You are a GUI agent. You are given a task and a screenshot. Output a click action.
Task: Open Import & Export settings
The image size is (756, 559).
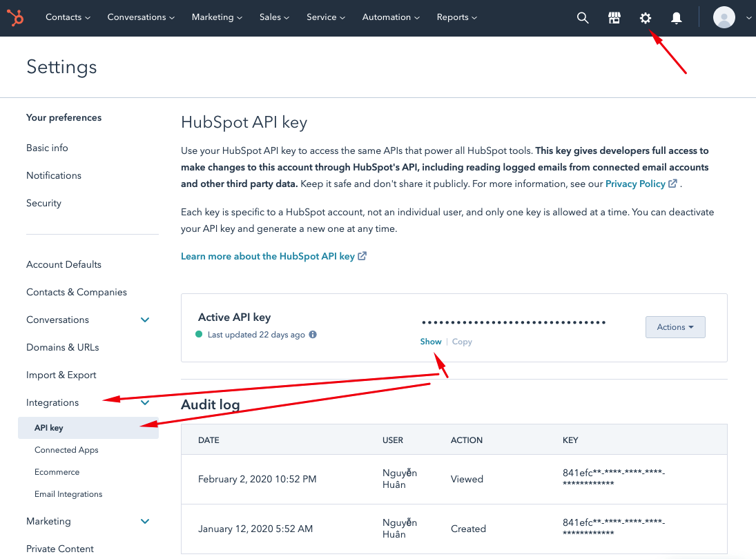point(61,375)
